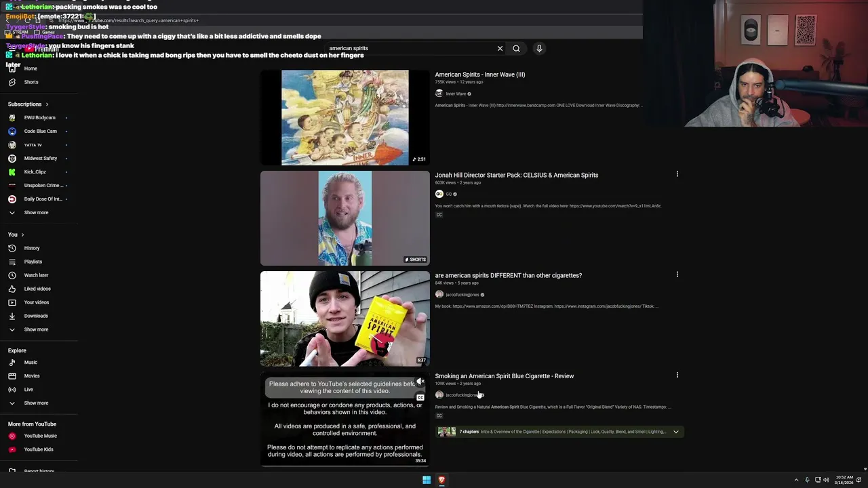Open more options for the Jonah Hill video
The image size is (868, 488).
677,174
